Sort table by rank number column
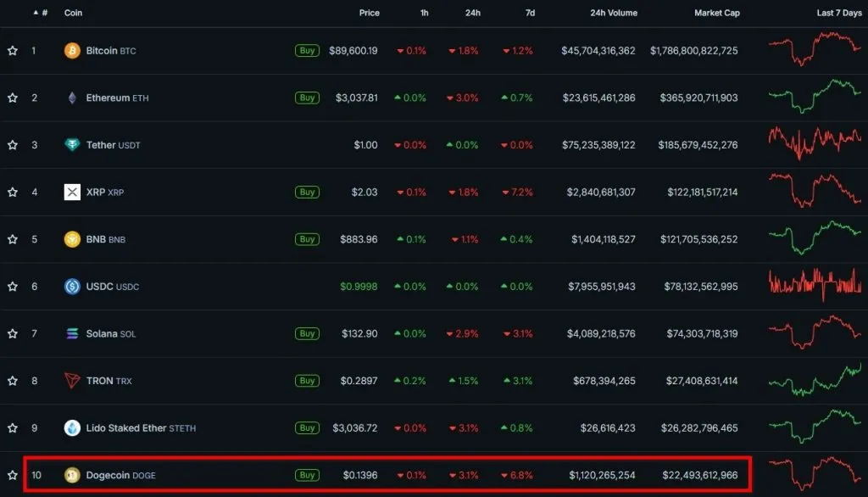 41,12
